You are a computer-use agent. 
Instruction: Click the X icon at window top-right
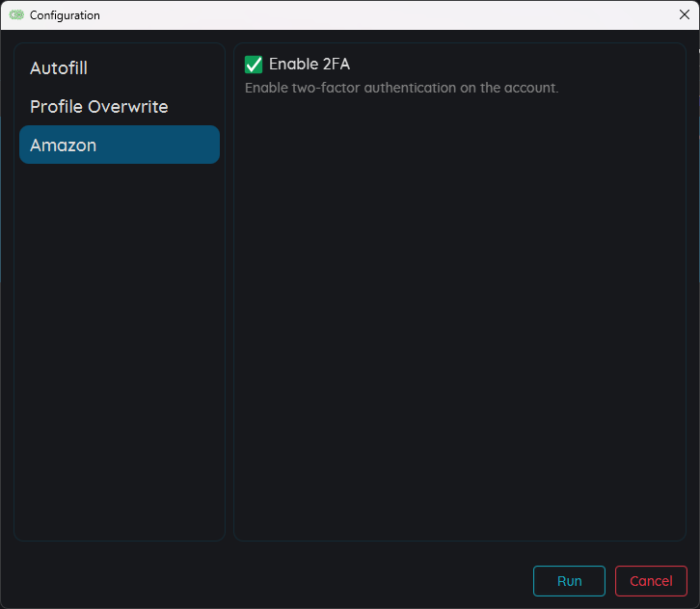tap(684, 14)
